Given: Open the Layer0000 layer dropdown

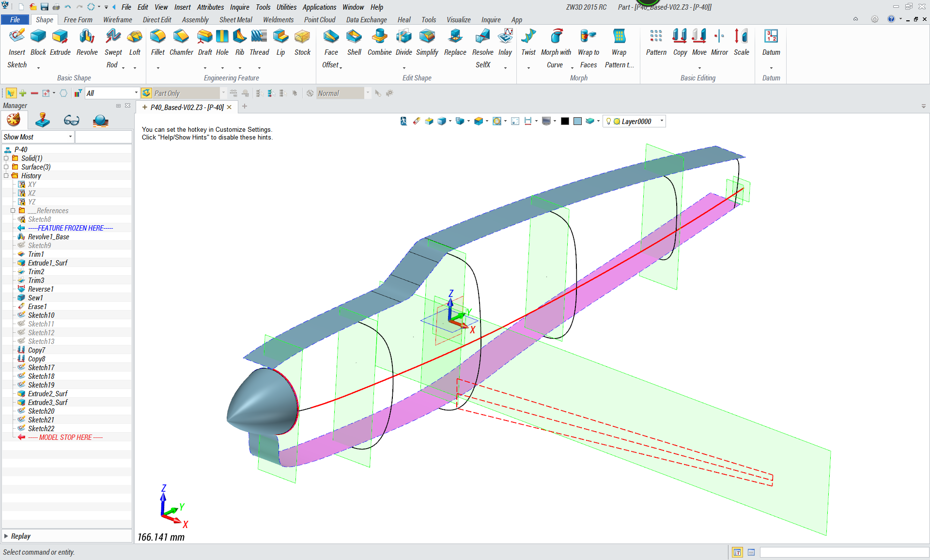Looking at the screenshot, I should [662, 121].
